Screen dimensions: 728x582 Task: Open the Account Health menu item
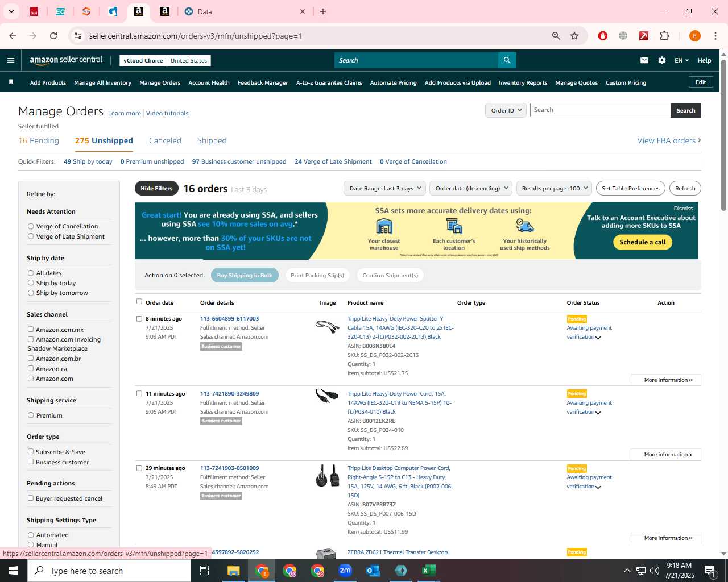[x=209, y=82]
